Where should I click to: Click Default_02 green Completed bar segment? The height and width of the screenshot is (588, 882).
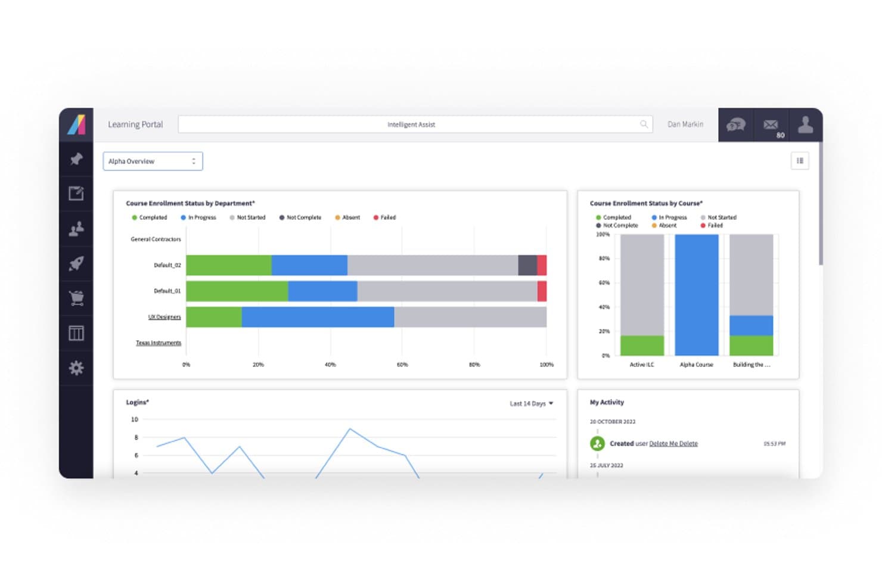click(229, 265)
